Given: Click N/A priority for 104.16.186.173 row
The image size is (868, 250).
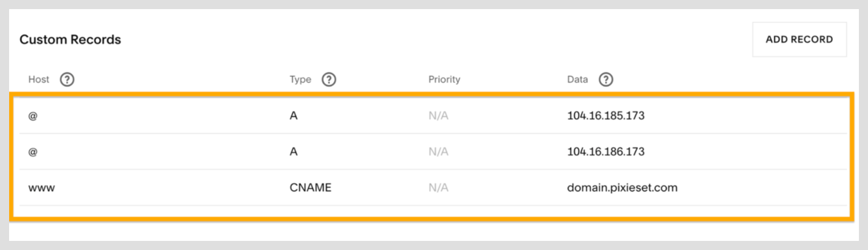Looking at the screenshot, I should point(438,152).
